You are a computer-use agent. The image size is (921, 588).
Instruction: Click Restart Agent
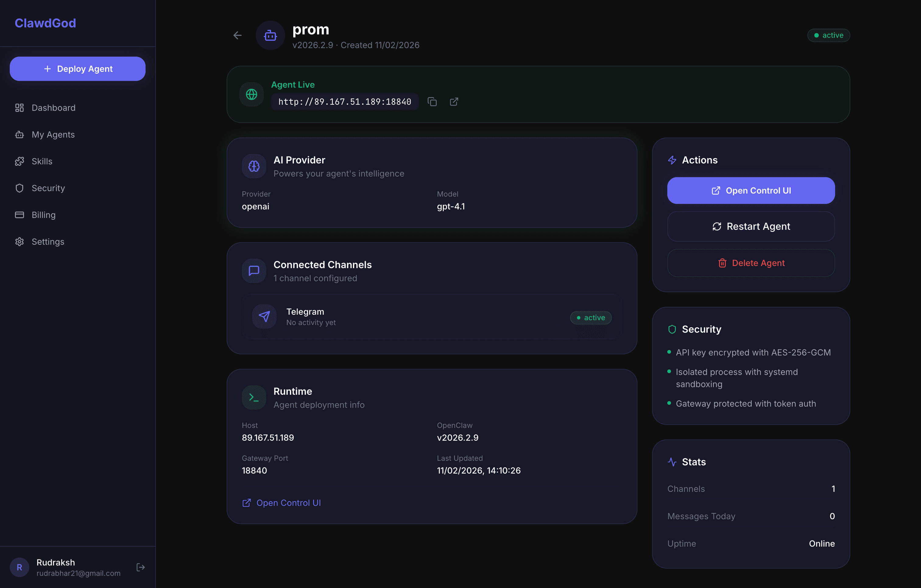(750, 226)
